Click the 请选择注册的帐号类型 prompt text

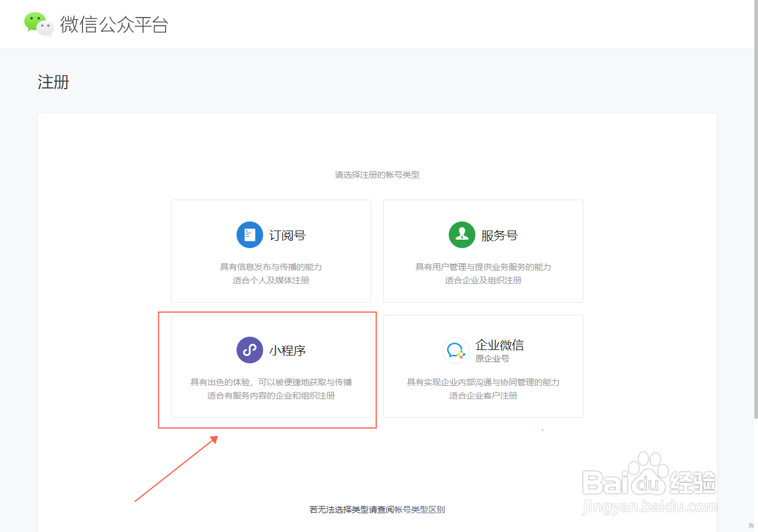(377, 175)
